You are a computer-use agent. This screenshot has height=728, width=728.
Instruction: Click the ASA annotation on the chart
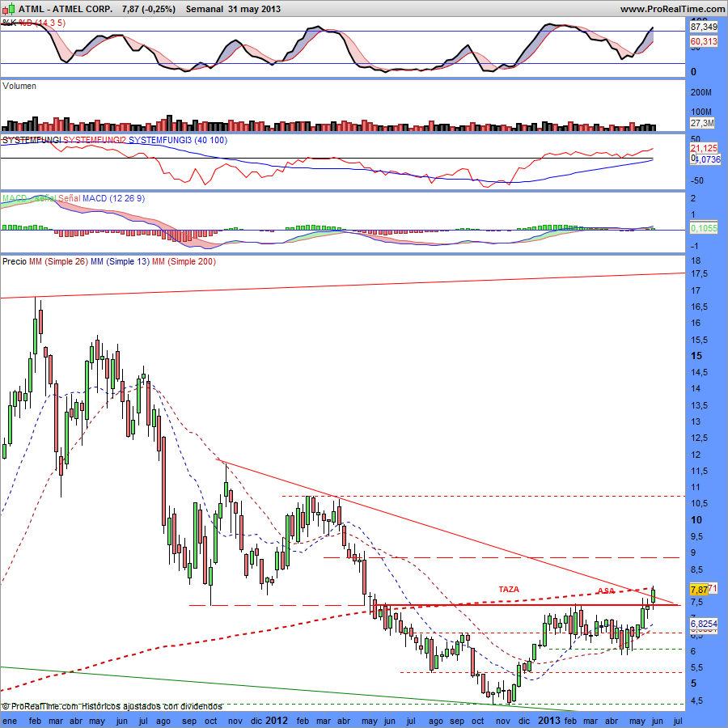(606, 591)
